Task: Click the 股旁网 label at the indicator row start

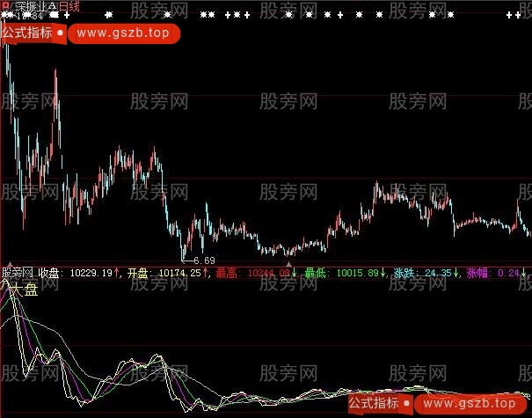Action: (x=18, y=274)
